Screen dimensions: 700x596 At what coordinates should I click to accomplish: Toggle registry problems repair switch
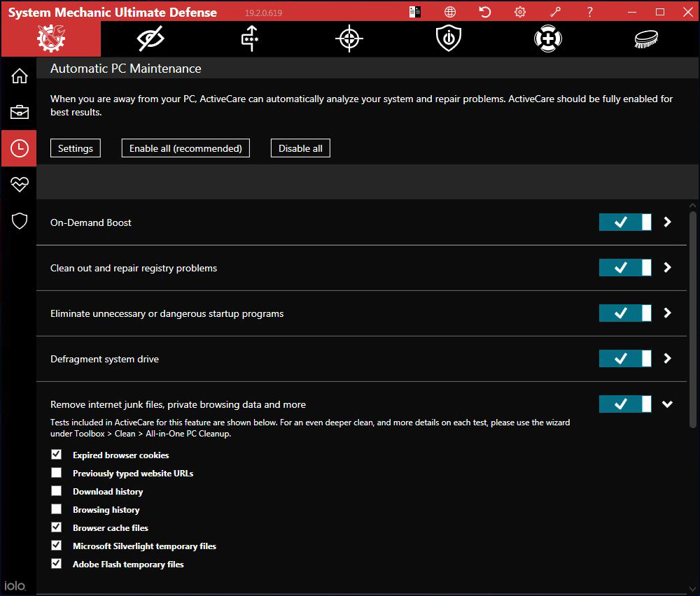click(x=624, y=268)
